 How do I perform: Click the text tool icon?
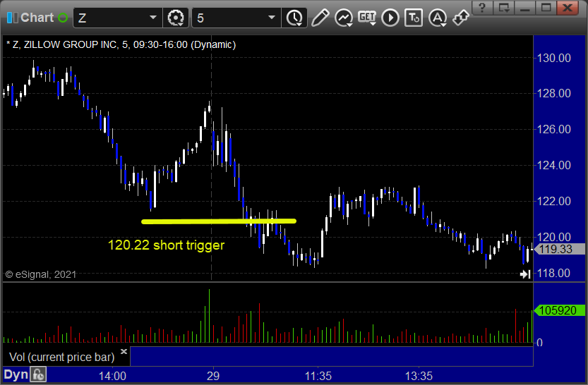414,18
